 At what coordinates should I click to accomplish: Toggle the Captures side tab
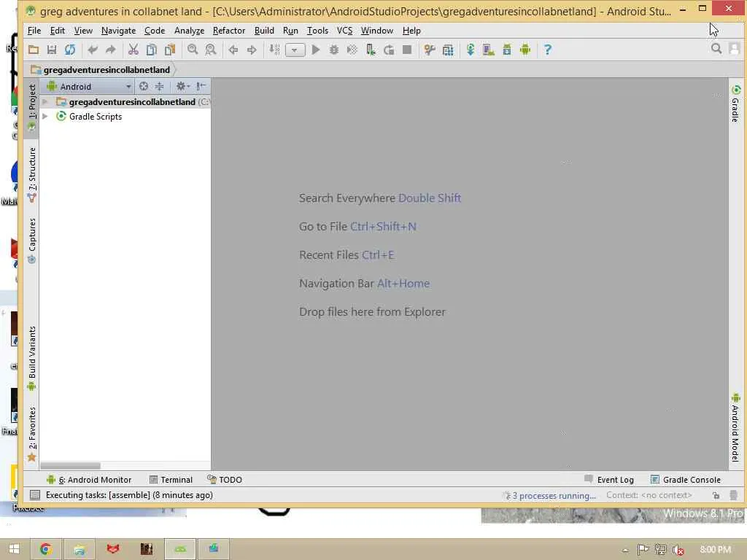(x=31, y=240)
